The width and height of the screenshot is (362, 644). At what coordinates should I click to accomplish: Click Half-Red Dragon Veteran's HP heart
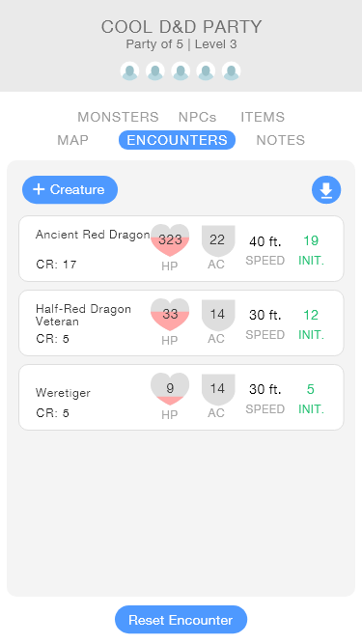coord(170,315)
